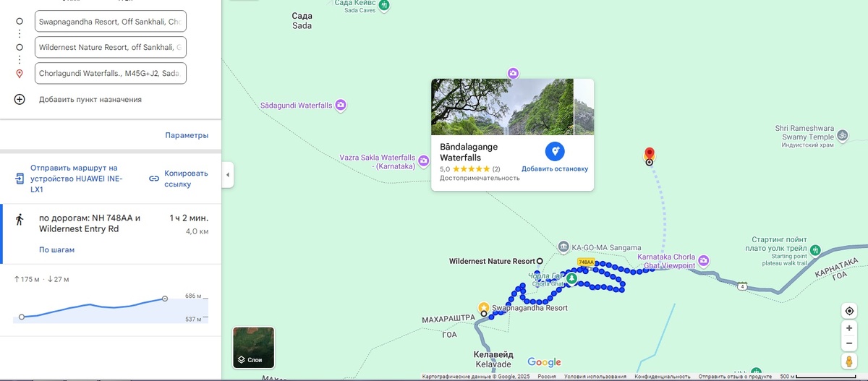The width and height of the screenshot is (868, 381).
Task: Open the 'Слои' layers thumbnail
Action: (254, 348)
